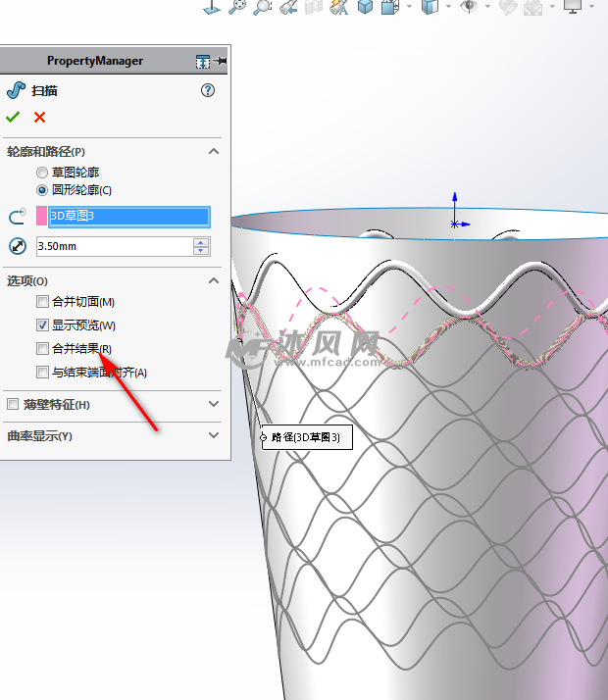Click the 路径(3D草图3) callout label
608x700 pixels.
pyautogui.click(x=307, y=437)
